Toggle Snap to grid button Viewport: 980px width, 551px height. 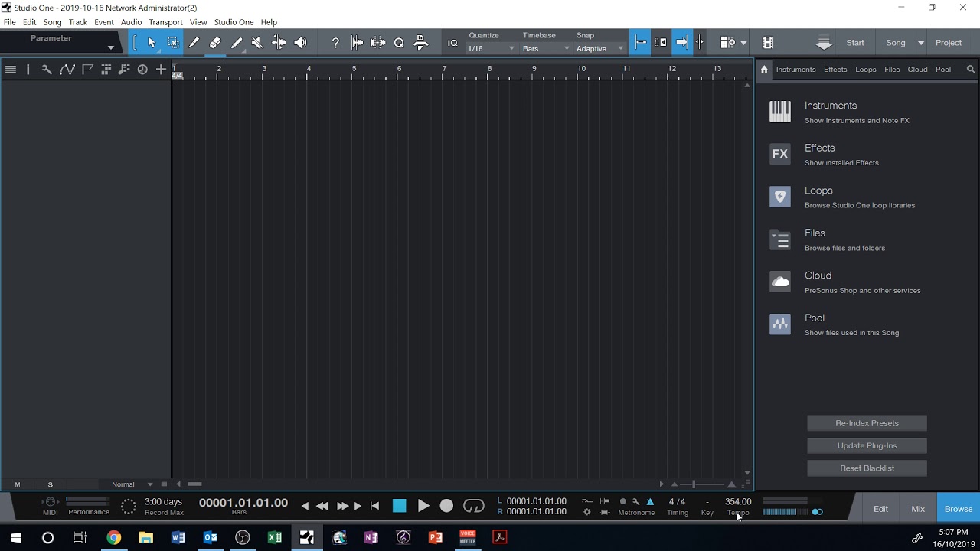pyautogui.click(x=641, y=43)
